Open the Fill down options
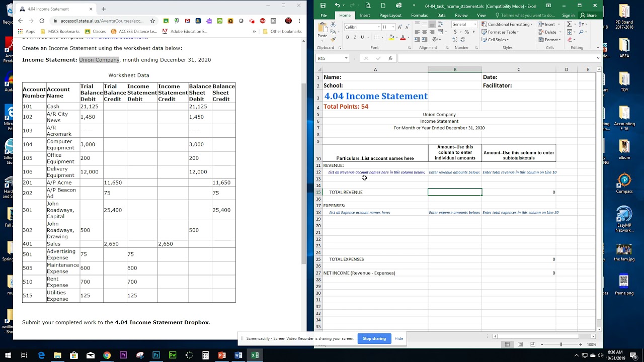 point(569,32)
